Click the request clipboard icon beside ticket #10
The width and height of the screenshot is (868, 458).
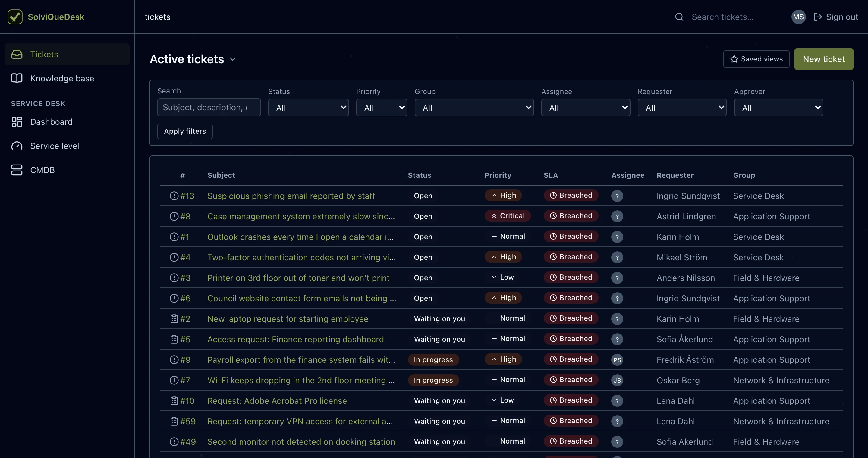pos(174,401)
